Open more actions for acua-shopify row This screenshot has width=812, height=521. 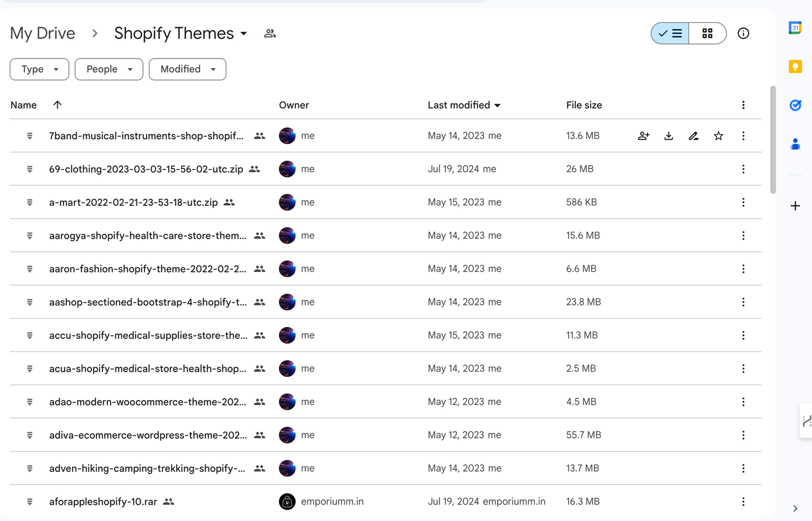click(x=743, y=368)
